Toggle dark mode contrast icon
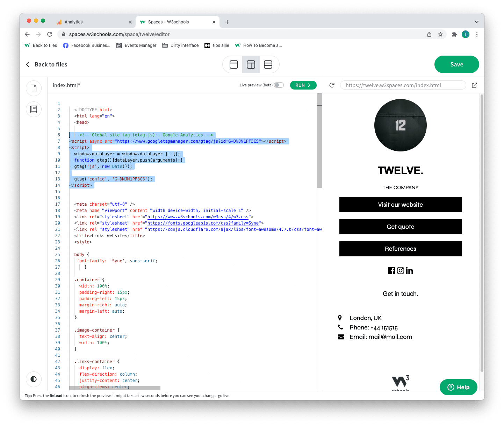 (34, 379)
